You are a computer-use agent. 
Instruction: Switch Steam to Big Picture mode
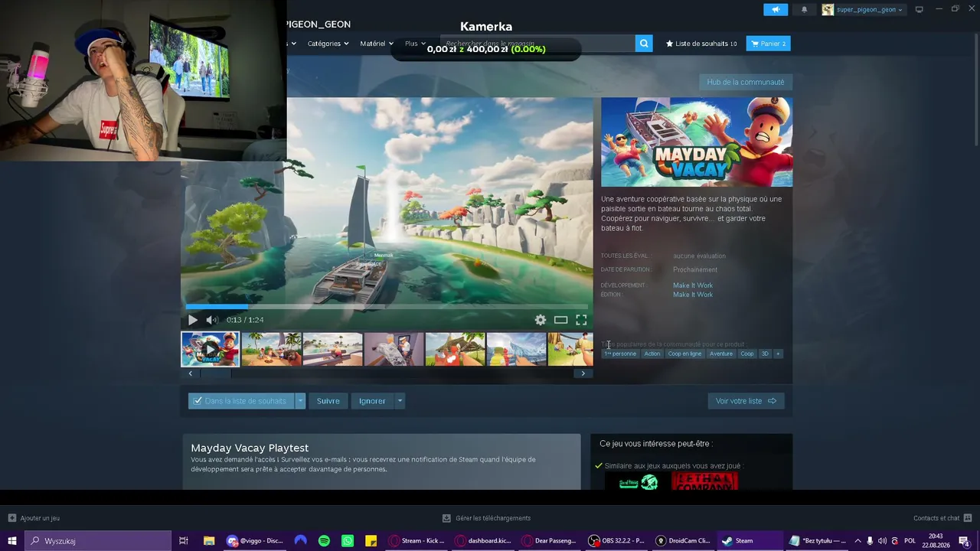click(920, 10)
